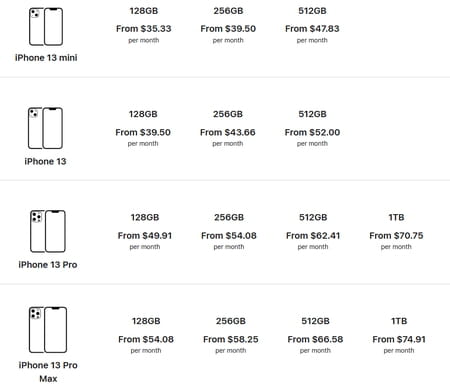Select iPhone 13 Pro 128GB at $49.91

tap(145, 232)
